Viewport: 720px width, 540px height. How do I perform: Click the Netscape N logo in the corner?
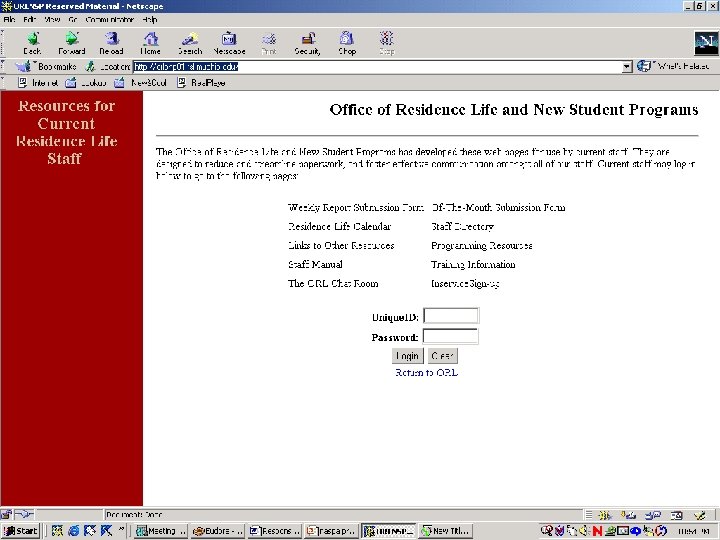pos(706,43)
